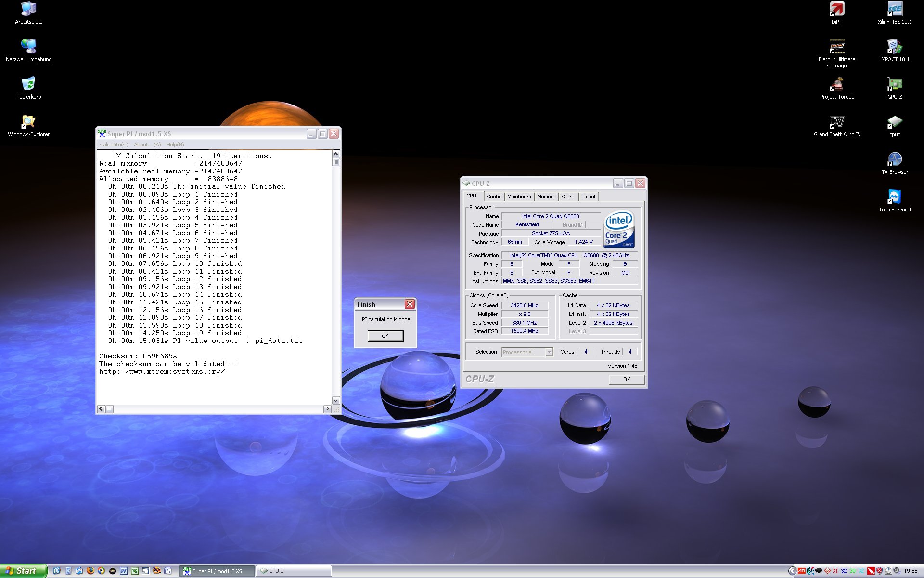Launch Excel from quick launch bar
Image resolution: width=924 pixels, height=578 pixels.
[135, 571]
